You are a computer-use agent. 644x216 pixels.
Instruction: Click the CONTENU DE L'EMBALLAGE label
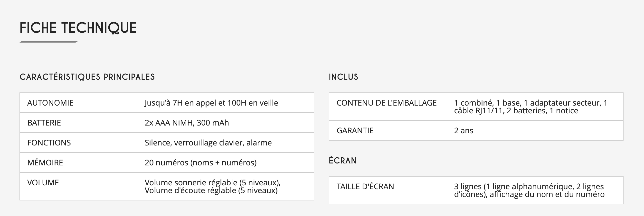387,103
